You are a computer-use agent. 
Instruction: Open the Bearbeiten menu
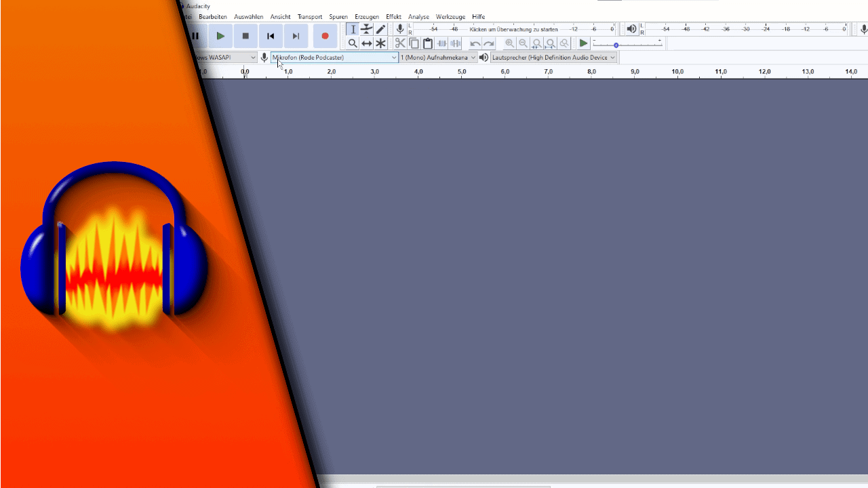(213, 17)
